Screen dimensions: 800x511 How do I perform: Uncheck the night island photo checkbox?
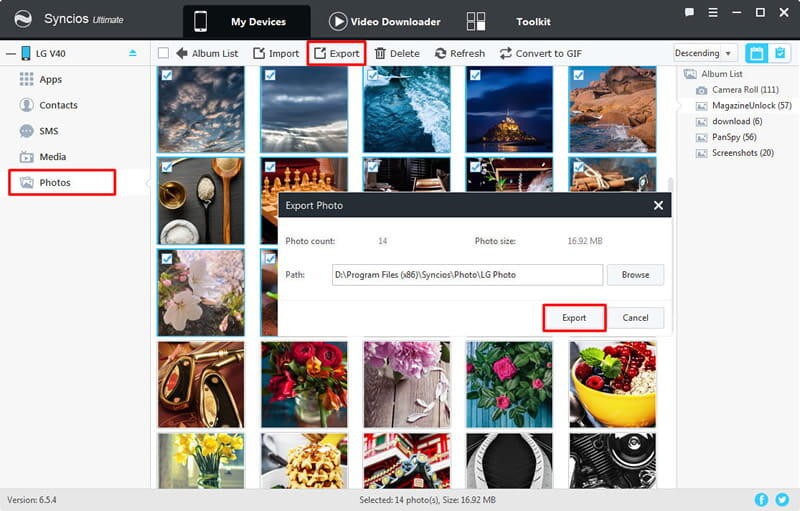pos(475,75)
